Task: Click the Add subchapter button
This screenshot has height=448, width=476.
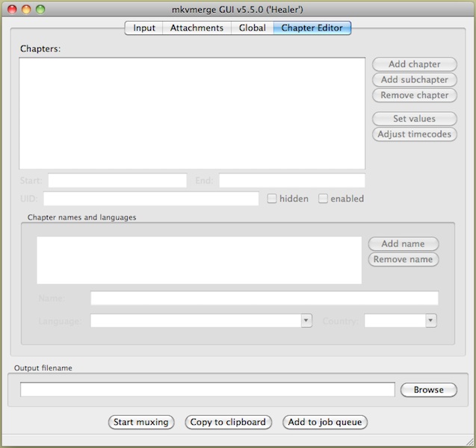Action: pos(414,80)
